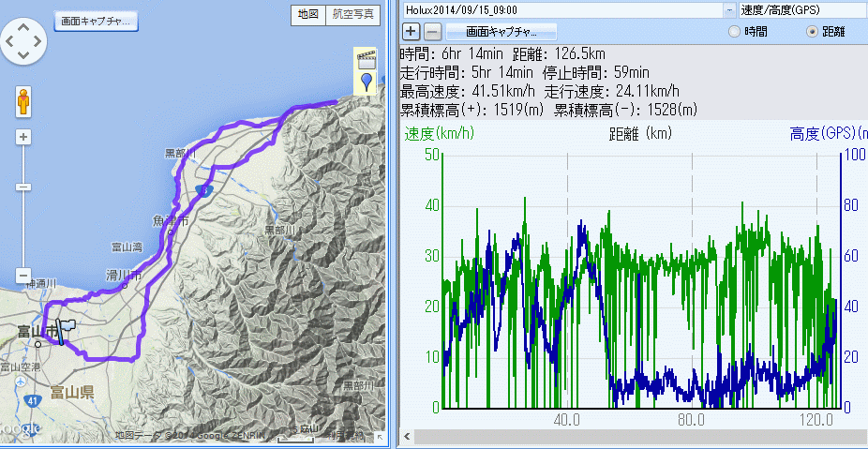Zoom in the map with plus button
Viewport: 868px width, 449px height.
tap(23, 137)
